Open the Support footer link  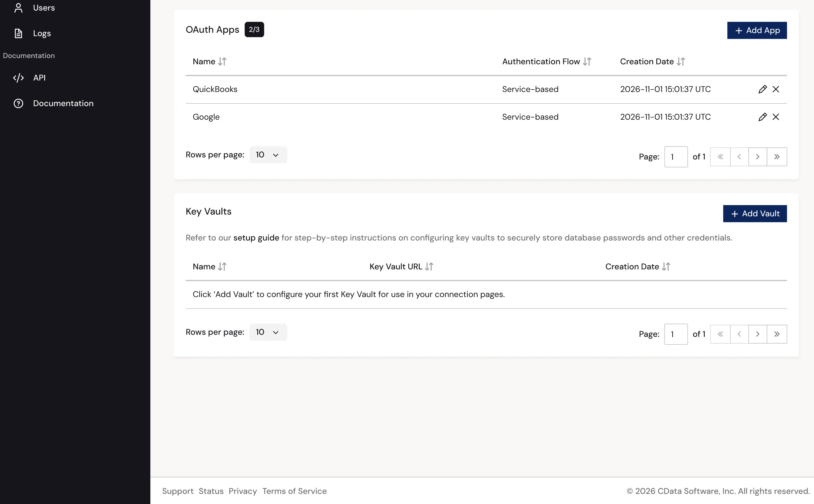click(178, 491)
